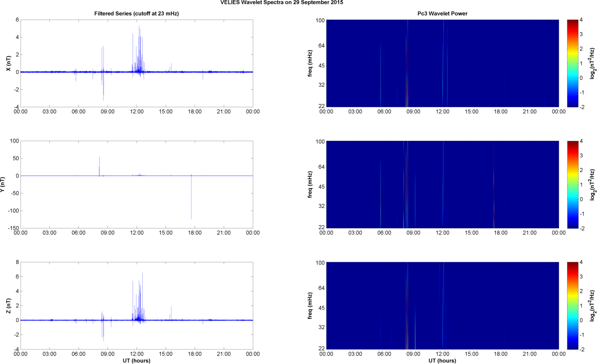Click UT (hours) label under bottom spectrogram
597x364 pixels.
point(442,361)
